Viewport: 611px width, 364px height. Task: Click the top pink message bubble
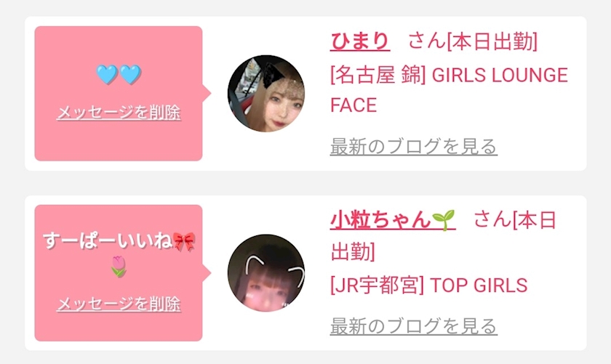[x=119, y=94]
